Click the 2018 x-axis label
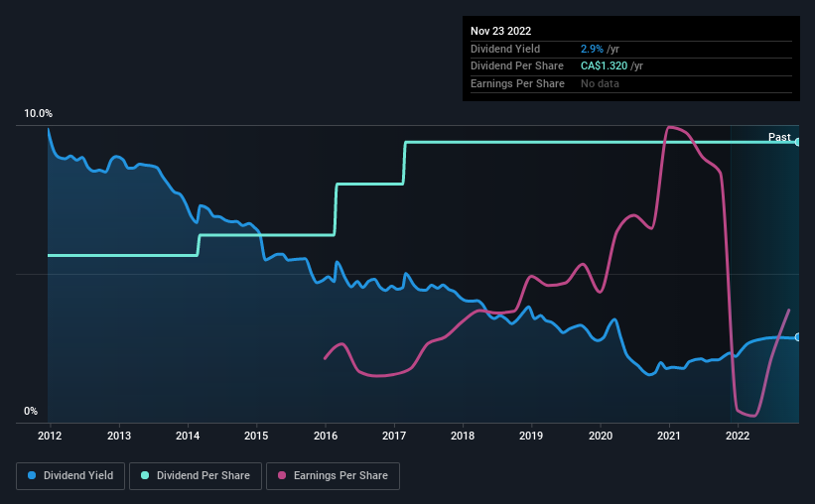 [463, 436]
